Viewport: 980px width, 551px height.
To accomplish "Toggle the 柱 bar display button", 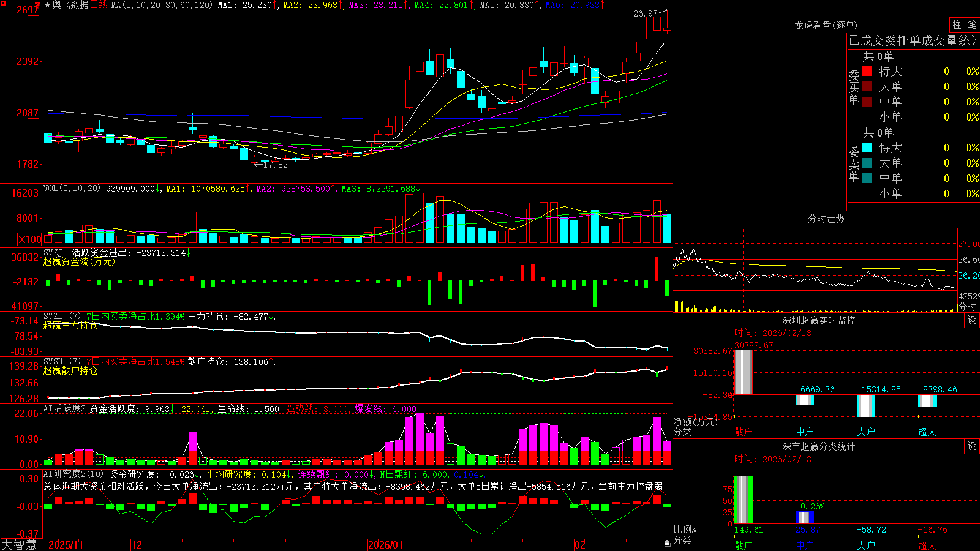I will [957, 24].
